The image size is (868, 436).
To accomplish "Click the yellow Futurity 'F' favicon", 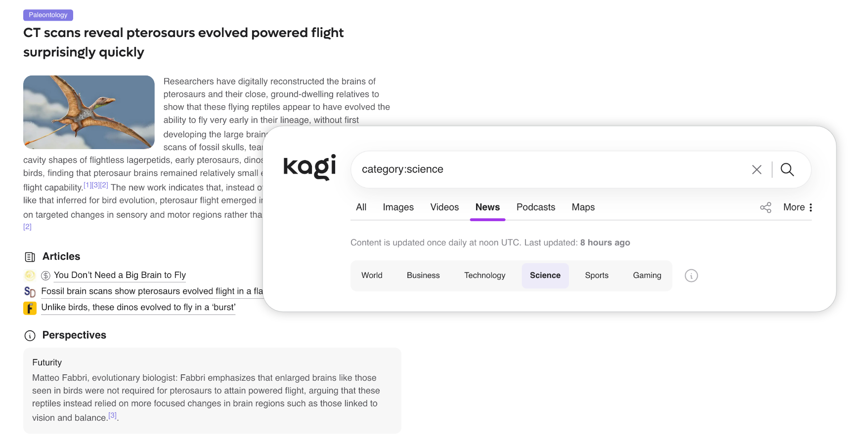I will click(30, 308).
